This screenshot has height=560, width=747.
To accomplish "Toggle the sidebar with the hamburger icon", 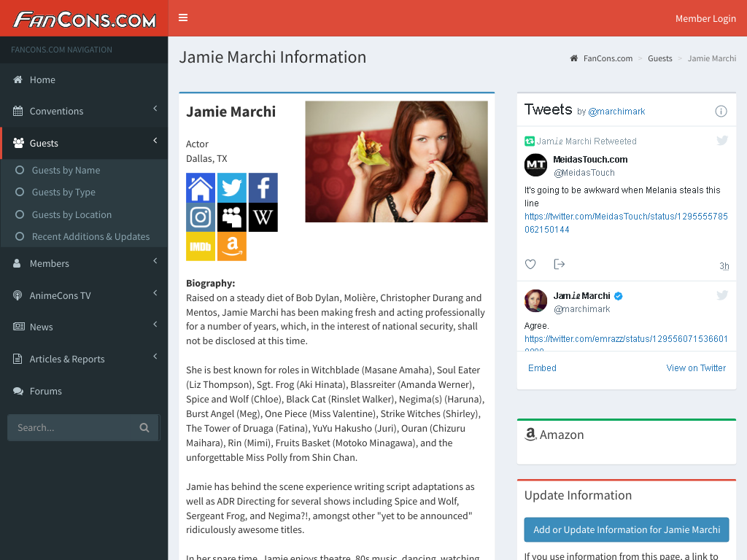I will [x=183, y=18].
